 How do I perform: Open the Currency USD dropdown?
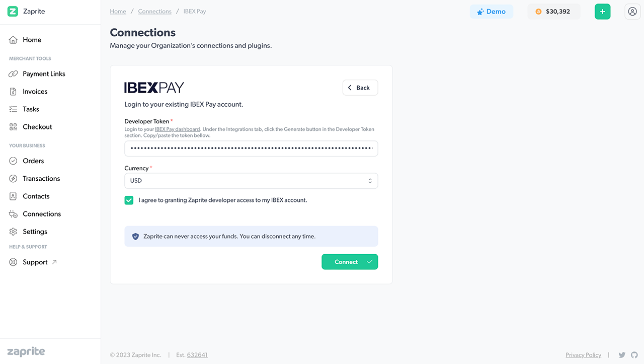pyautogui.click(x=251, y=181)
